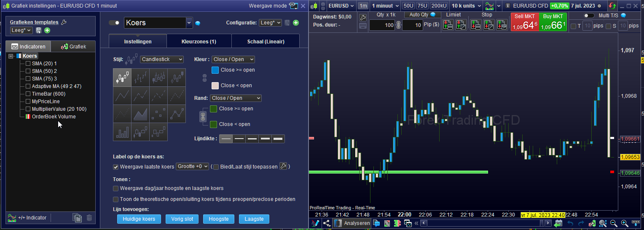Click the Laagste button
The width and height of the screenshot is (644, 230).
pyautogui.click(x=254, y=219)
